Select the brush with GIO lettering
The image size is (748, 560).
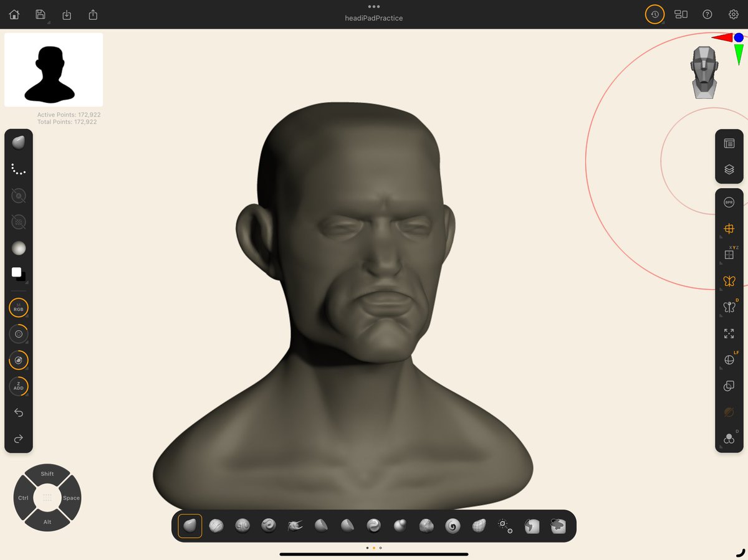click(242, 526)
